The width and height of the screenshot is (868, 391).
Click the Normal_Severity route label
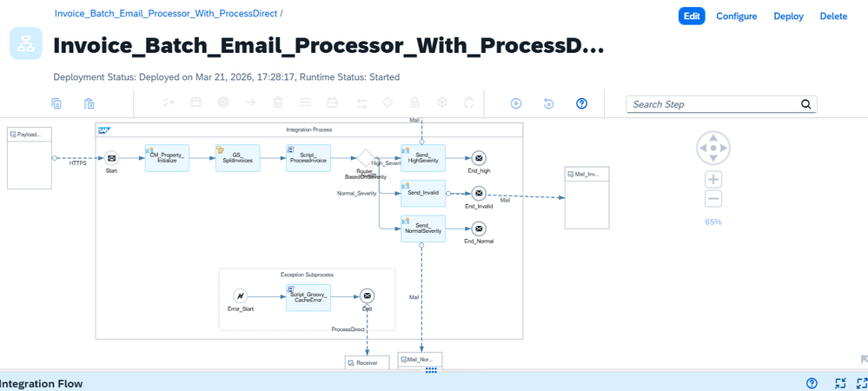[x=356, y=193]
